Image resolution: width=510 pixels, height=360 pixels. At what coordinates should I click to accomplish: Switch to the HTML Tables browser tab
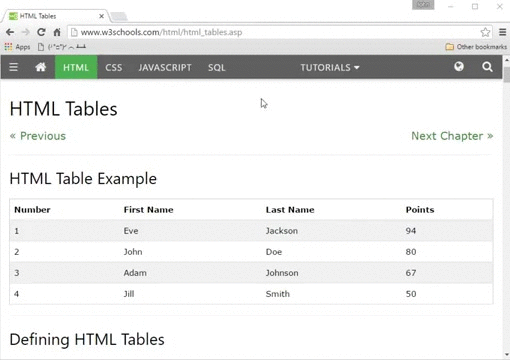[56, 16]
